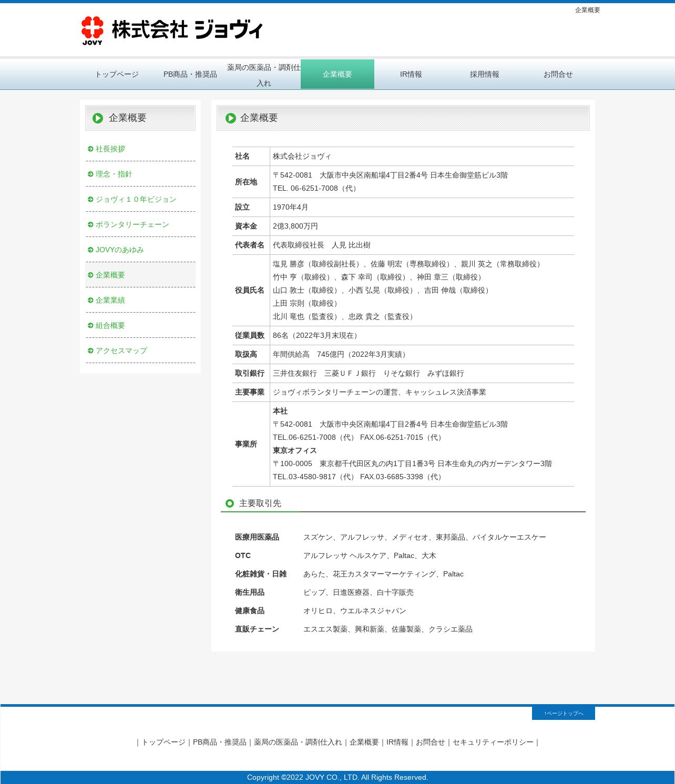The image size is (675, 784).
Task: Click arrow icon beside JOVYのあゆみ
Action: 90,250
